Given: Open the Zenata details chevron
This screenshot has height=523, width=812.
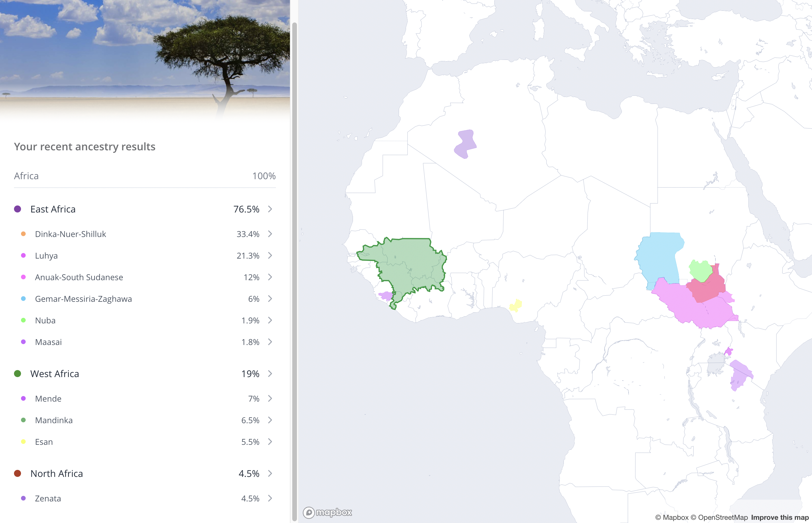Looking at the screenshot, I should coord(270,498).
